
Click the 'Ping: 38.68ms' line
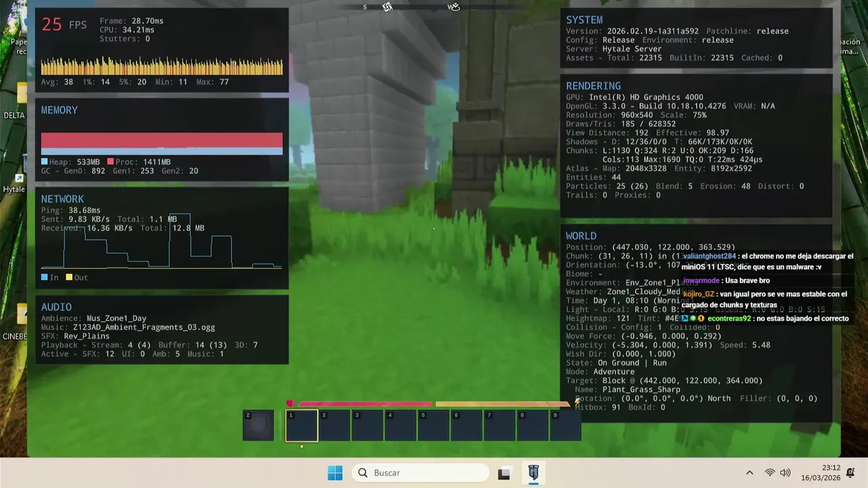[71, 211]
